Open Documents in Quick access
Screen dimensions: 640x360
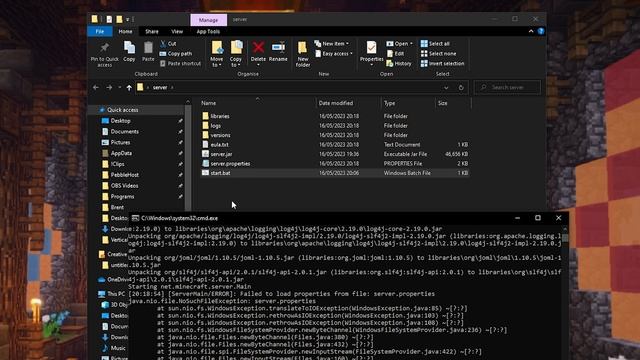pyautogui.click(x=124, y=131)
